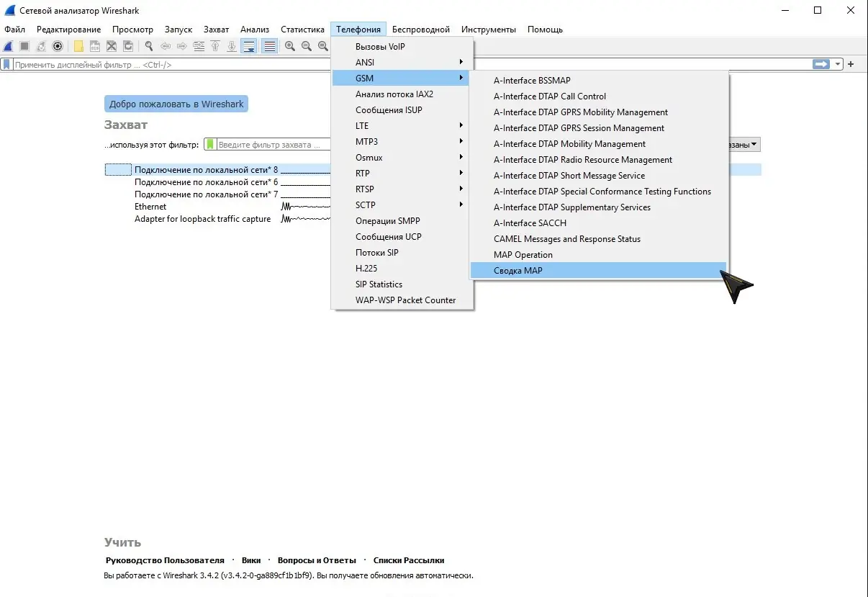
Task: Choose CAMEL Messages and Response Status
Action: tap(599, 238)
